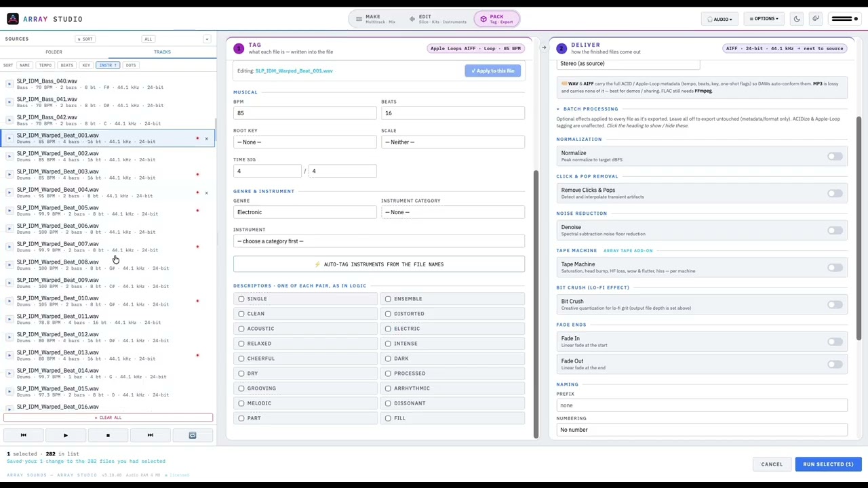
Task: Enable the Denoise toggle
Action: point(835,230)
